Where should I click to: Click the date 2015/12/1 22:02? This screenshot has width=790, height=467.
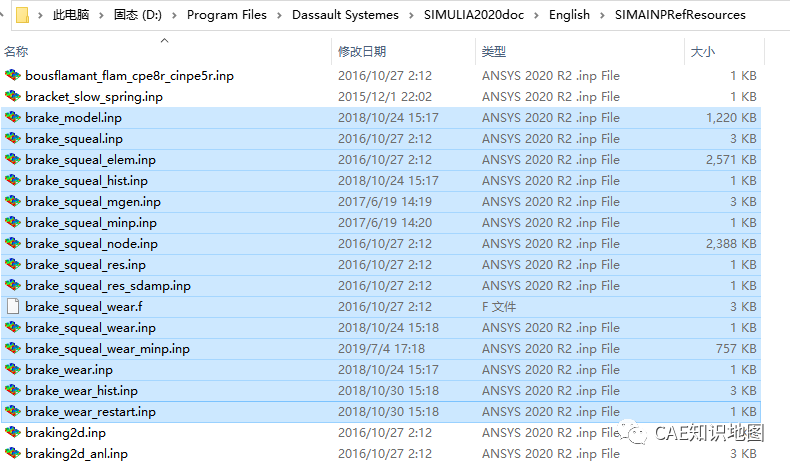coord(385,97)
